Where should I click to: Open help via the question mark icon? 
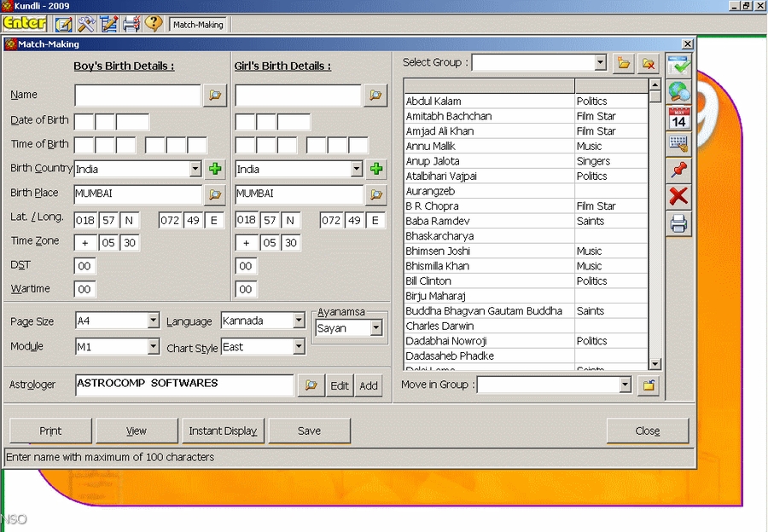coord(153,24)
